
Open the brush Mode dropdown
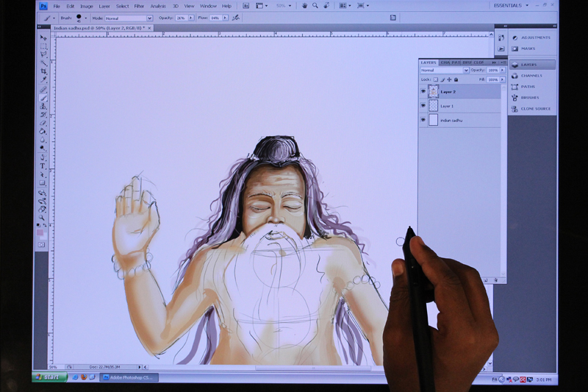128,18
